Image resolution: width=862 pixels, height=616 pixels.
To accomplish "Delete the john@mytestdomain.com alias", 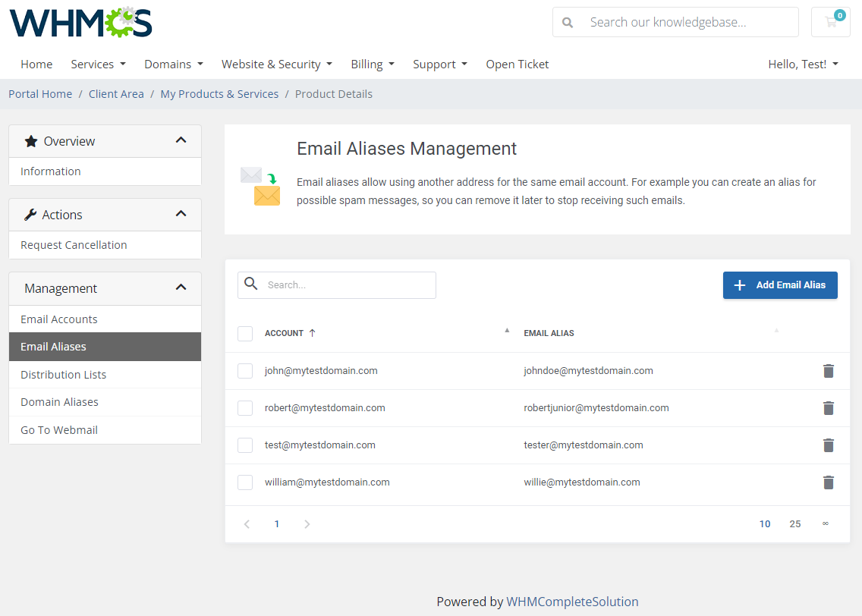I will coord(828,371).
